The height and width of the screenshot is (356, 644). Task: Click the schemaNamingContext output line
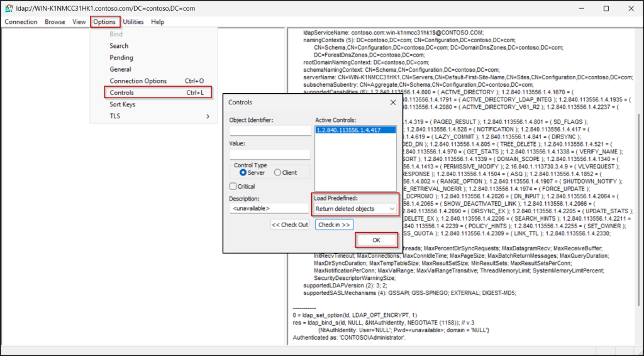point(402,70)
